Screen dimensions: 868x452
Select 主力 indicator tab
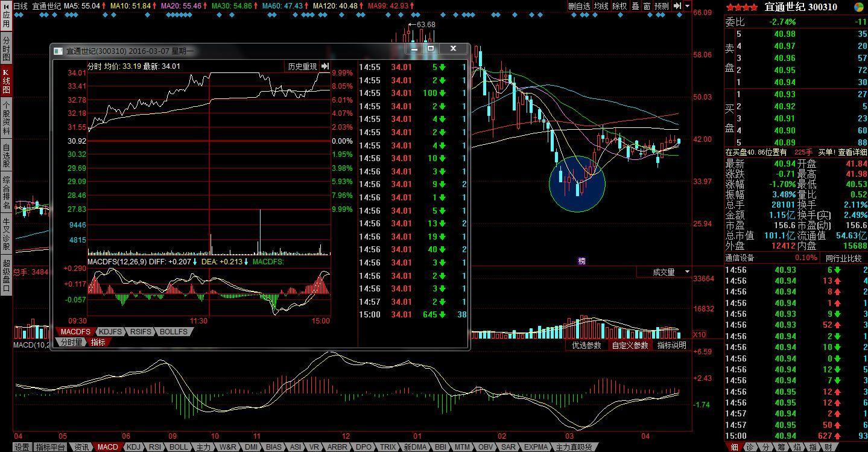203,447
